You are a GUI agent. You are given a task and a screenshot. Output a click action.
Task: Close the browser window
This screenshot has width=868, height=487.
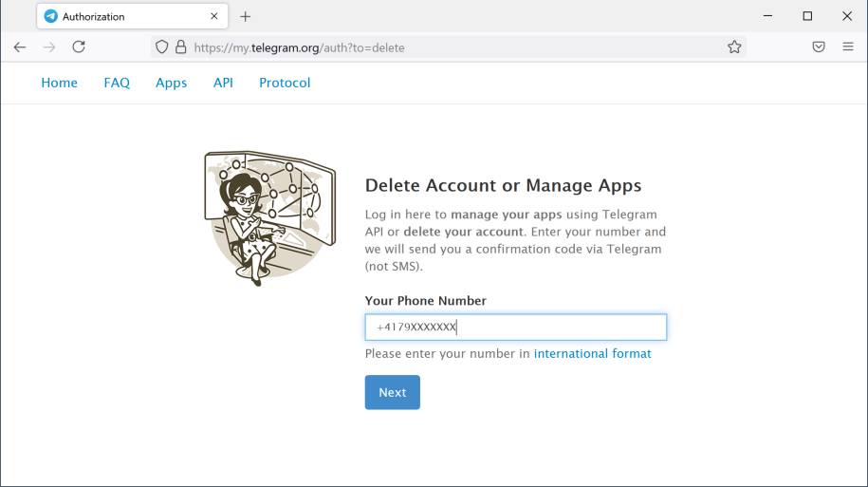[847, 16]
